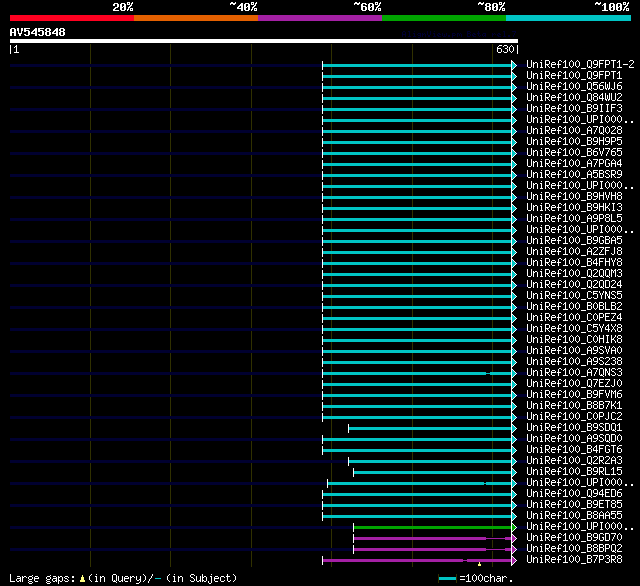The width and height of the screenshot is (640, 586).
Task: Click the query end position label 630
Action: tap(505, 49)
